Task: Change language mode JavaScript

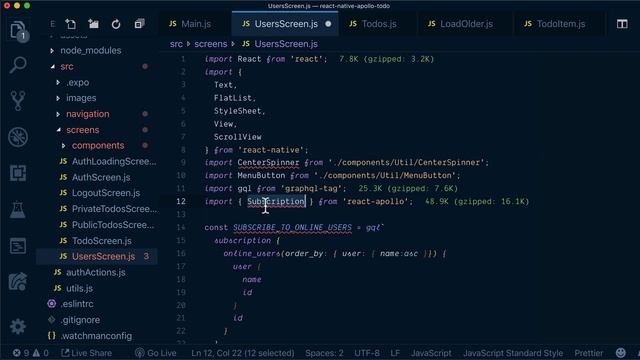Action: click(431, 353)
